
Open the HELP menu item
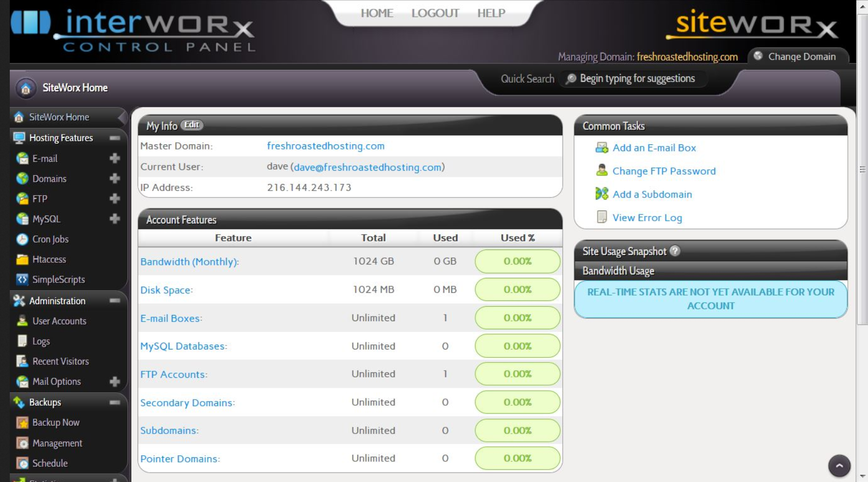point(491,13)
